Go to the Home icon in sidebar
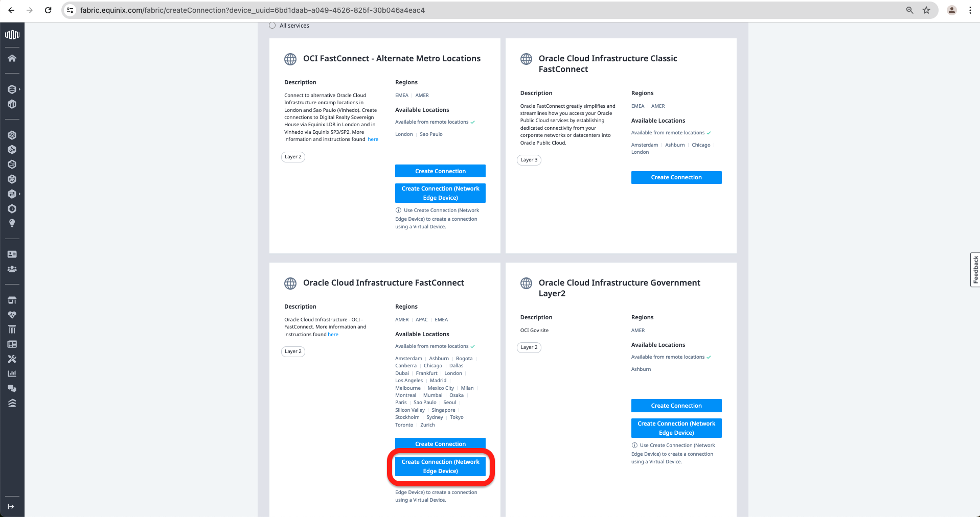Screen dimensions: 980x517 (12, 58)
